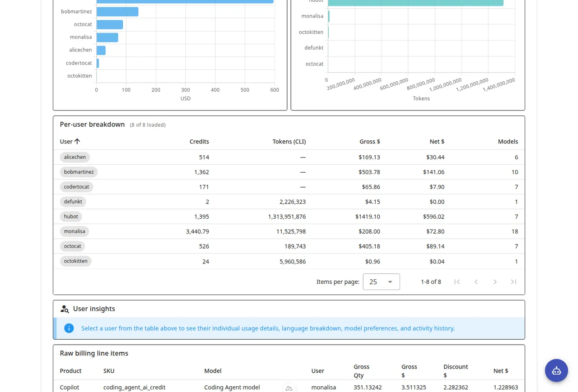Jump to last page of results

pyautogui.click(x=513, y=281)
